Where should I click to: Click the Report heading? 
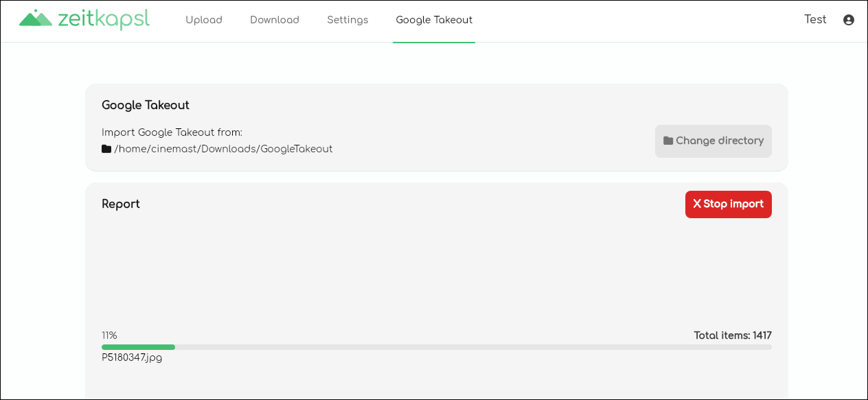pos(121,204)
